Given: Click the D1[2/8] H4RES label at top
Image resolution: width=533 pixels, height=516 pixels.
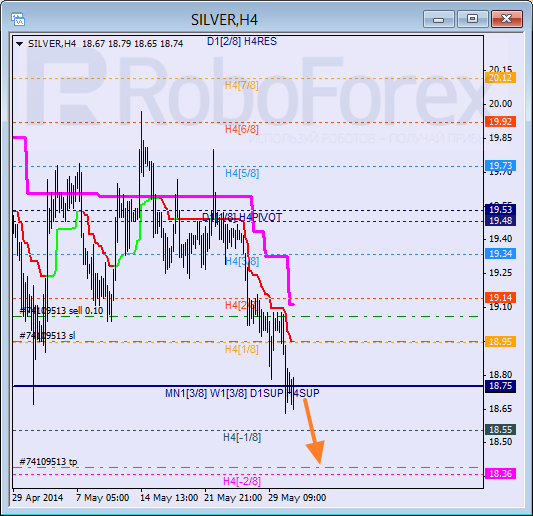Looking at the screenshot, I should [x=242, y=41].
